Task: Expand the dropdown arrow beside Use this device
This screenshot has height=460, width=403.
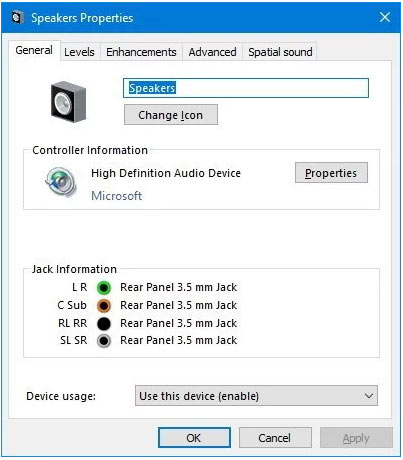Action: tap(369, 396)
